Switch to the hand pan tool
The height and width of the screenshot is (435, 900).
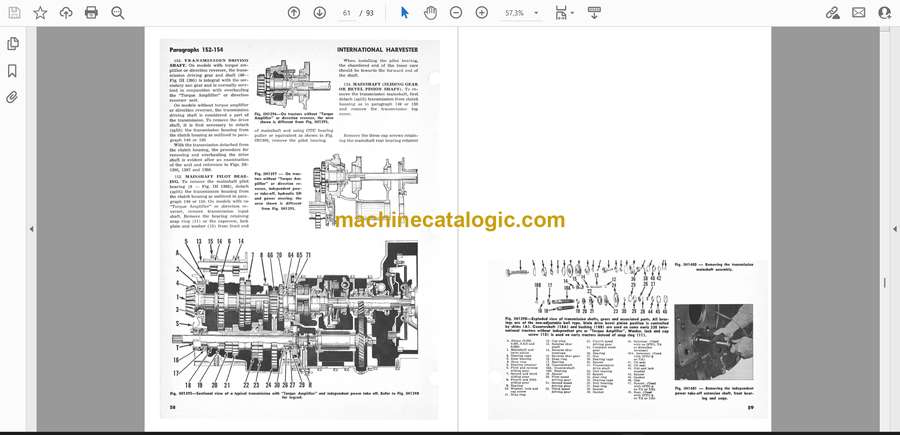pyautogui.click(x=430, y=13)
